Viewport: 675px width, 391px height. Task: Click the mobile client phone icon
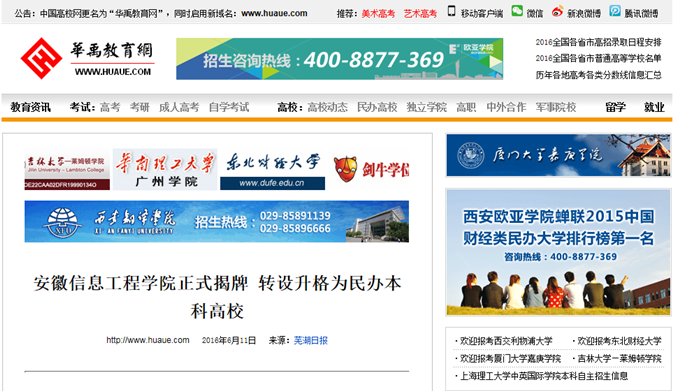click(451, 11)
